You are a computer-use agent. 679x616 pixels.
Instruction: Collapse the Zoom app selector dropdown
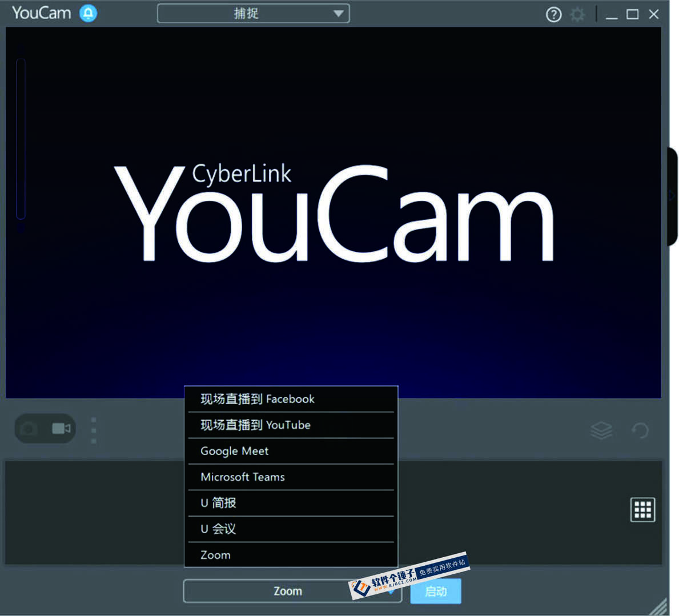tap(292, 591)
